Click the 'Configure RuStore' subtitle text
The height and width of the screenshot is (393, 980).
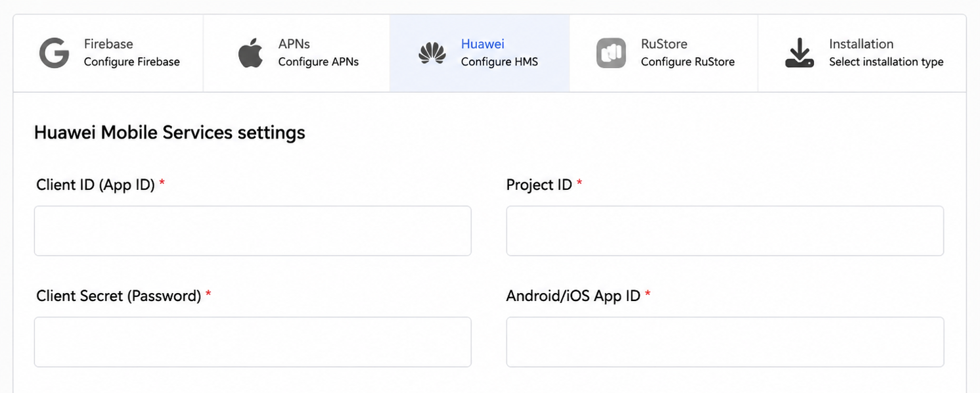(x=688, y=62)
